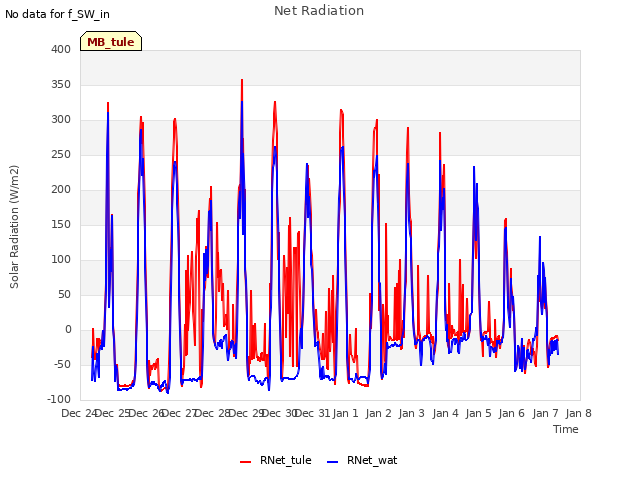Select the Time axis title
The image size is (640, 480).
coord(566,429)
